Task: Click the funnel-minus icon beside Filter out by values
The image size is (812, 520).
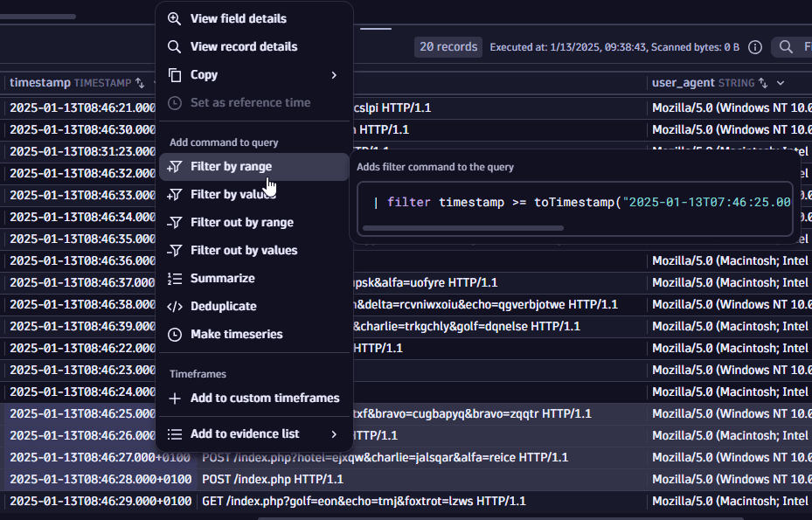Action: pos(175,250)
